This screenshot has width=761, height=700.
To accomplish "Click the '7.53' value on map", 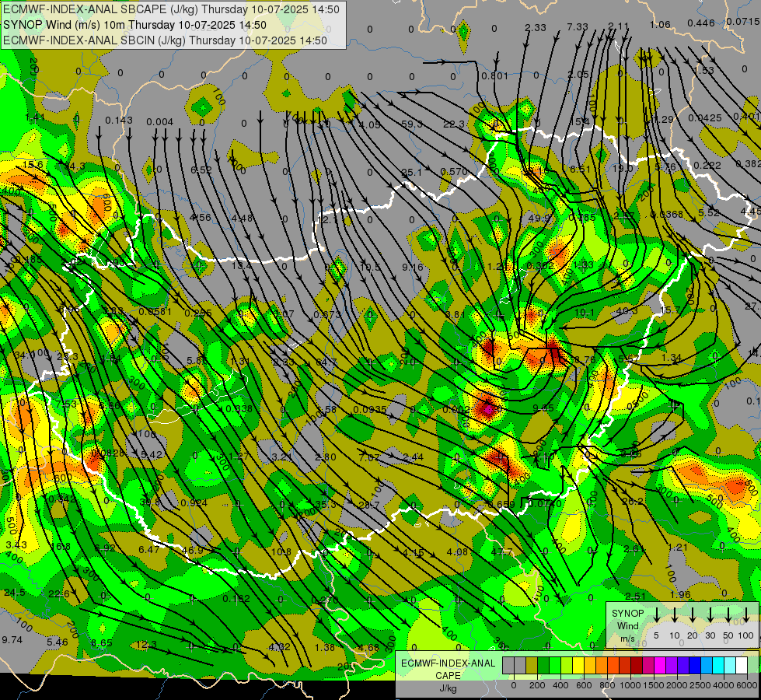I will pos(66,404).
